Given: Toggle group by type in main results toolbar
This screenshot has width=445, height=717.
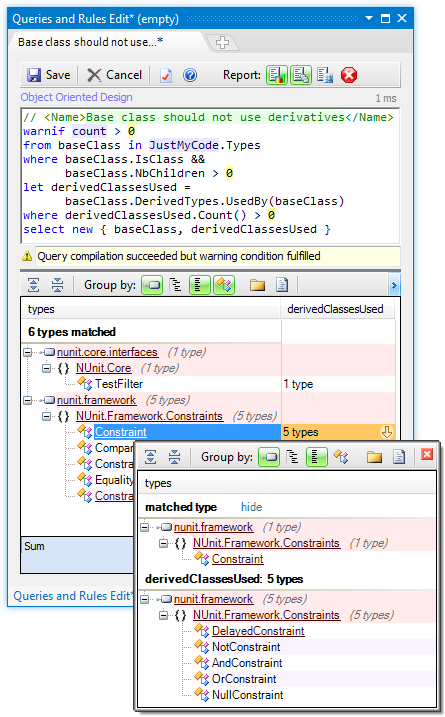Looking at the screenshot, I should point(224,285).
